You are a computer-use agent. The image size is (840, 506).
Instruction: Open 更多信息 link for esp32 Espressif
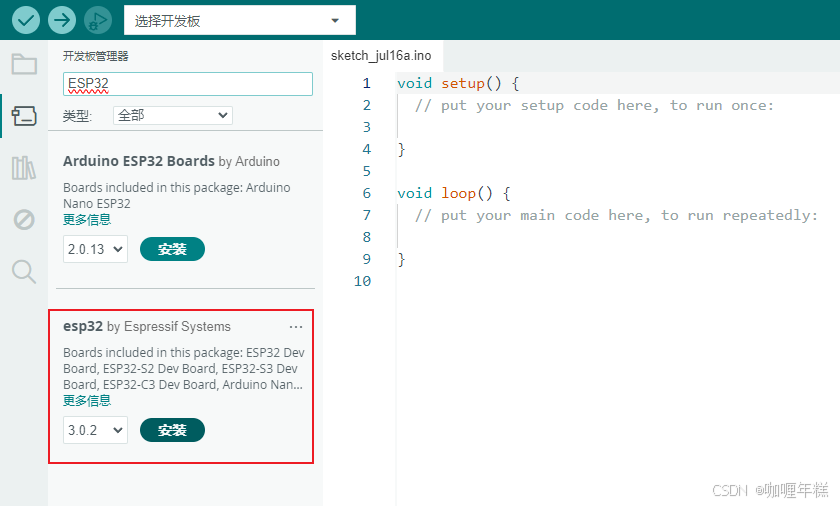(x=87, y=401)
